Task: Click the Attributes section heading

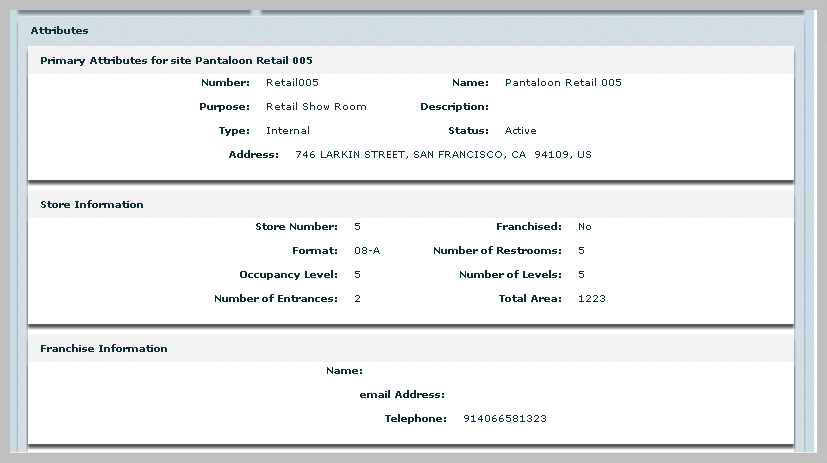Action: point(59,31)
